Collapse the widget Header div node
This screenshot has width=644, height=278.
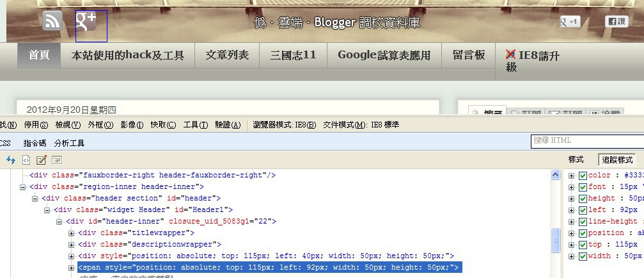click(47, 210)
